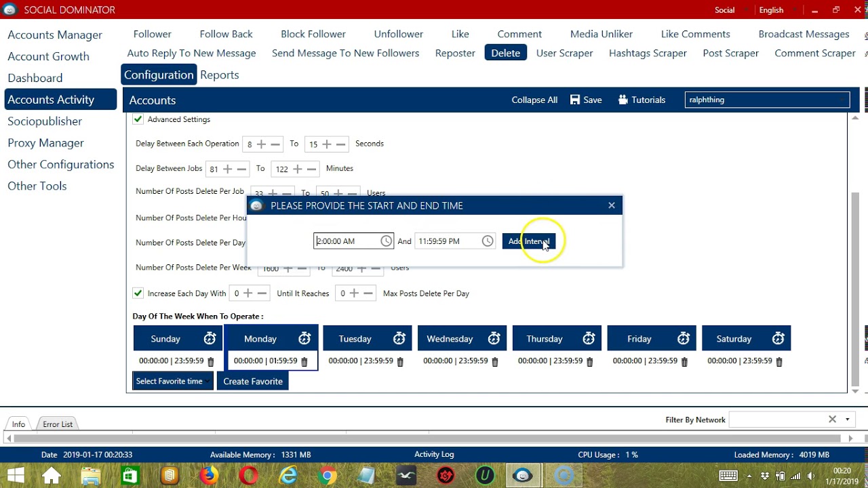
Task: Open the Windows Start menu
Action: pyautogui.click(x=15, y=476)
